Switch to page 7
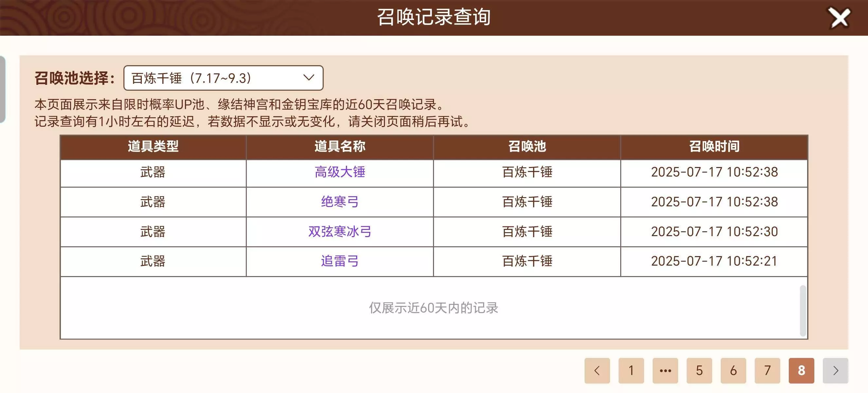 tap(767, 370)
